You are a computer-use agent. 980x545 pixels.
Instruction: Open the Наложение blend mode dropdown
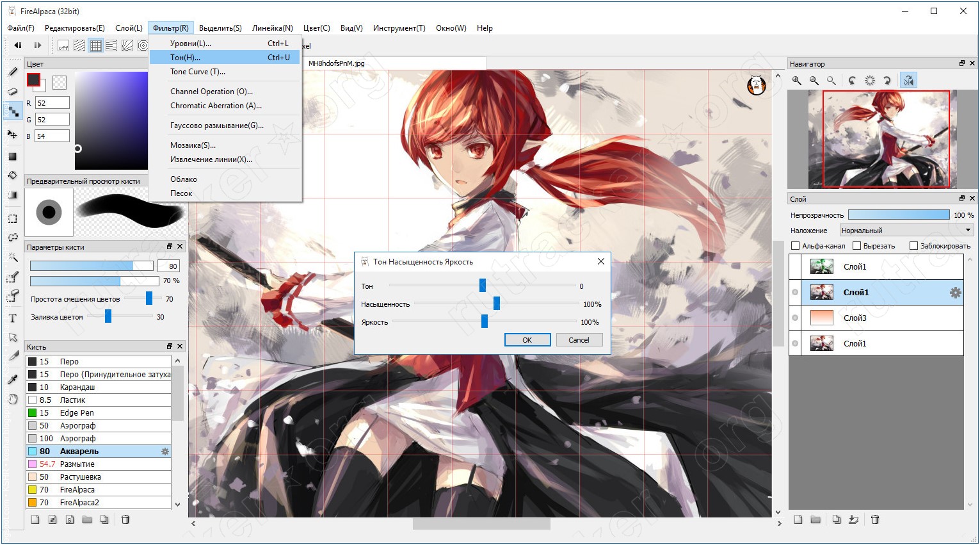[x=906, y=231]
